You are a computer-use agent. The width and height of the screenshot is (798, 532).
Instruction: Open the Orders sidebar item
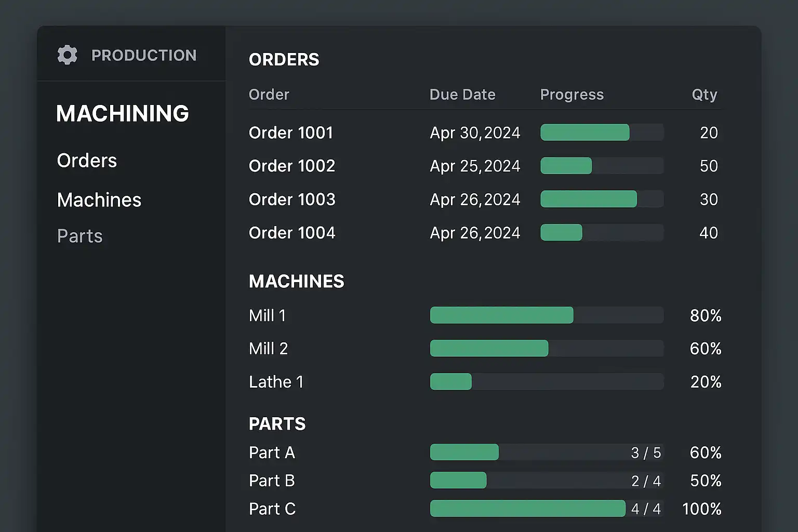point(87,161)
